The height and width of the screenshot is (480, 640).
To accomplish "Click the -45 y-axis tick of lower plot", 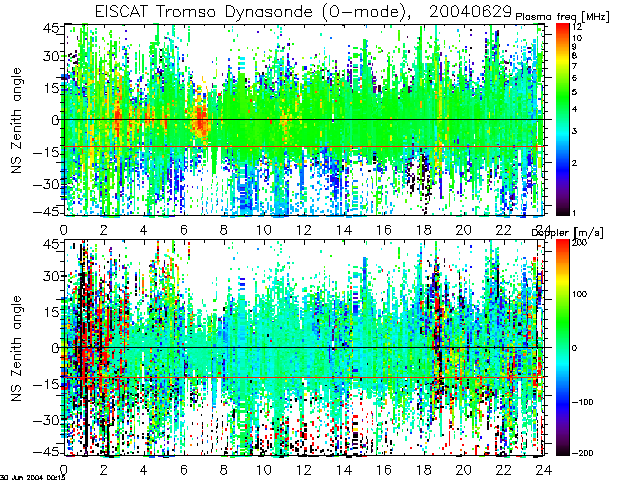I will click(x=46, y=451).
